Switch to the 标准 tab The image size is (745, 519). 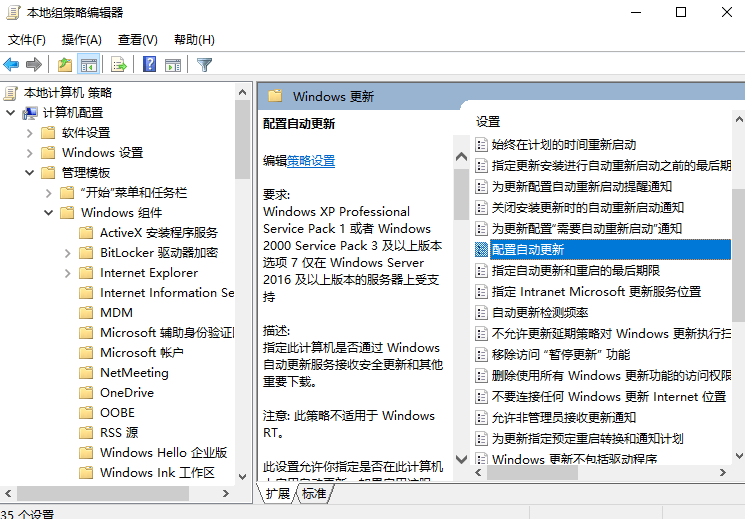[315, 494]
